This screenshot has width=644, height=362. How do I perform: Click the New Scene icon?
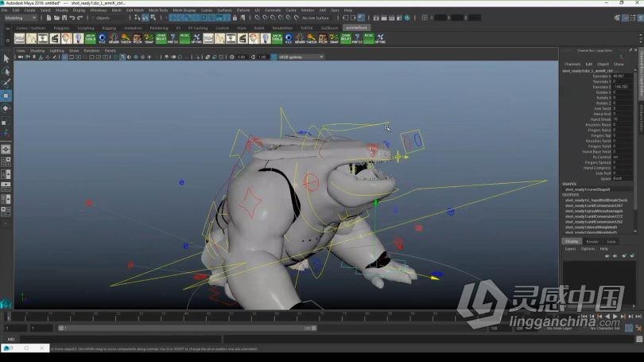pos(48,18)
